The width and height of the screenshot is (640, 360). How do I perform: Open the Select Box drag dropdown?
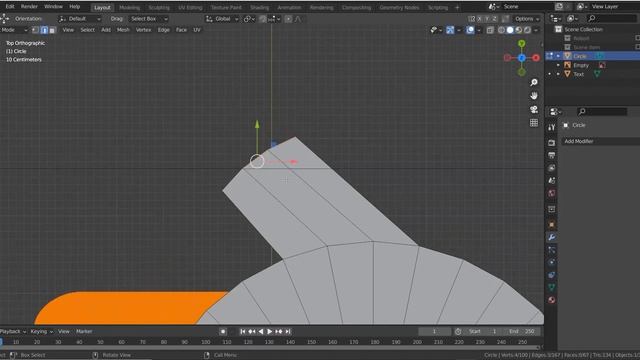click(x=149, y=19)
